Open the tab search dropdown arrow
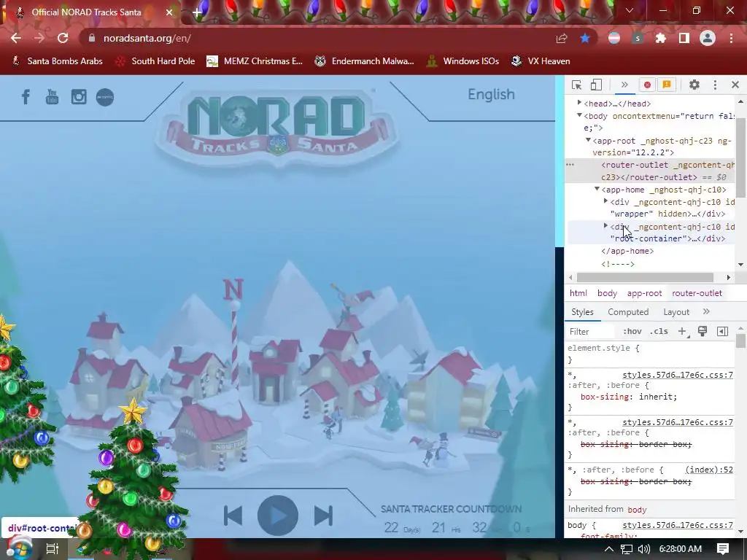 coord(630,10)
